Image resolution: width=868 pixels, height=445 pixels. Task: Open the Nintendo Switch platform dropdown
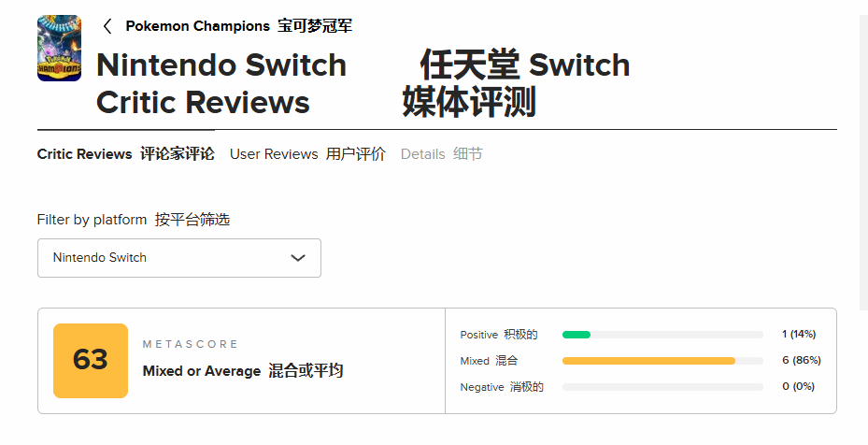pyautogui.click(x=178, y=258)
